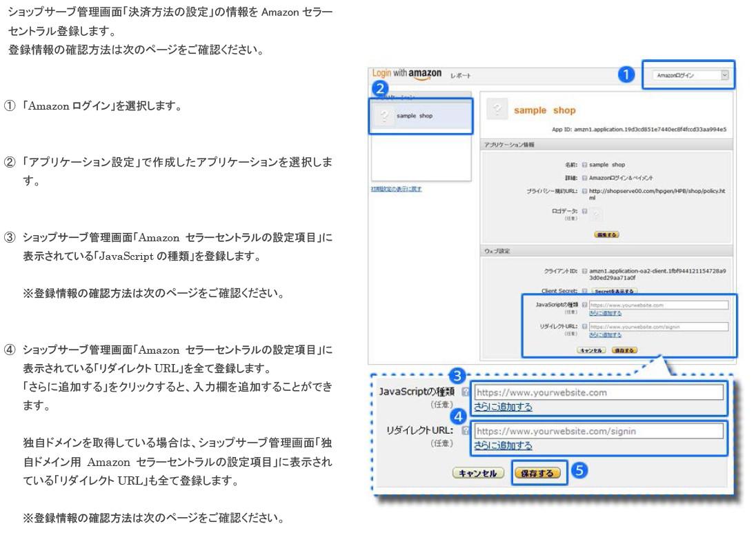Open the レポート menu item
Viewport: 756px width, 535px height.
(461, 76)
